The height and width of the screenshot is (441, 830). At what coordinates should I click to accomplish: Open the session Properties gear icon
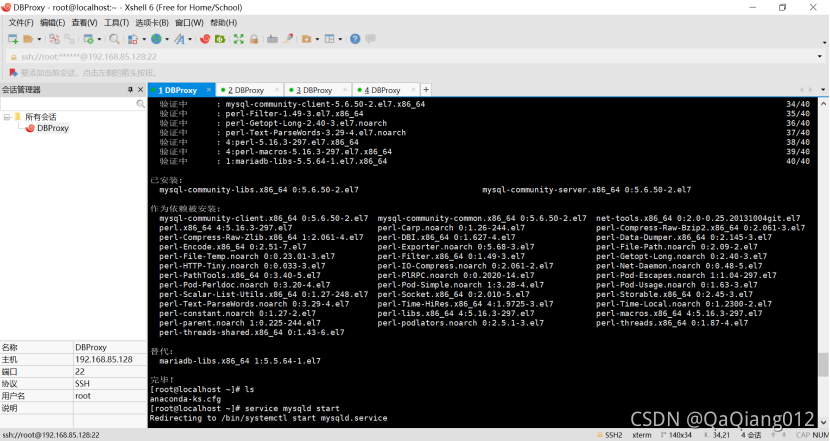click(x=88, y=39)
